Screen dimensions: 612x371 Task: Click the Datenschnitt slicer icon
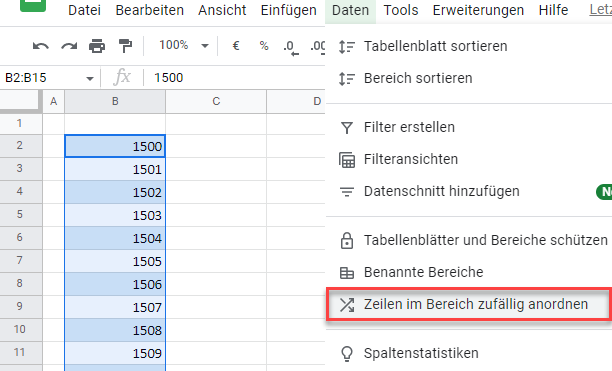(347, 192)
